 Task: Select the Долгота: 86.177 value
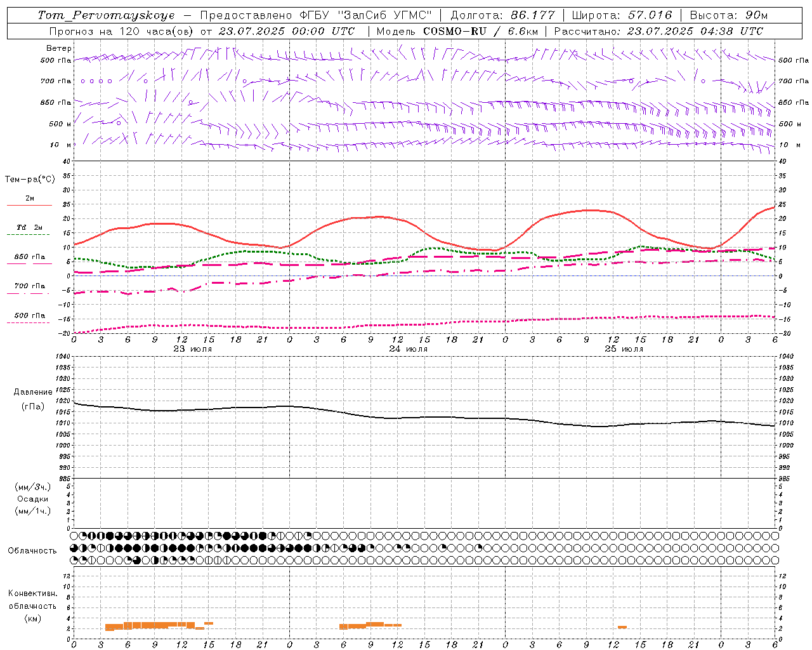[502, 15]
